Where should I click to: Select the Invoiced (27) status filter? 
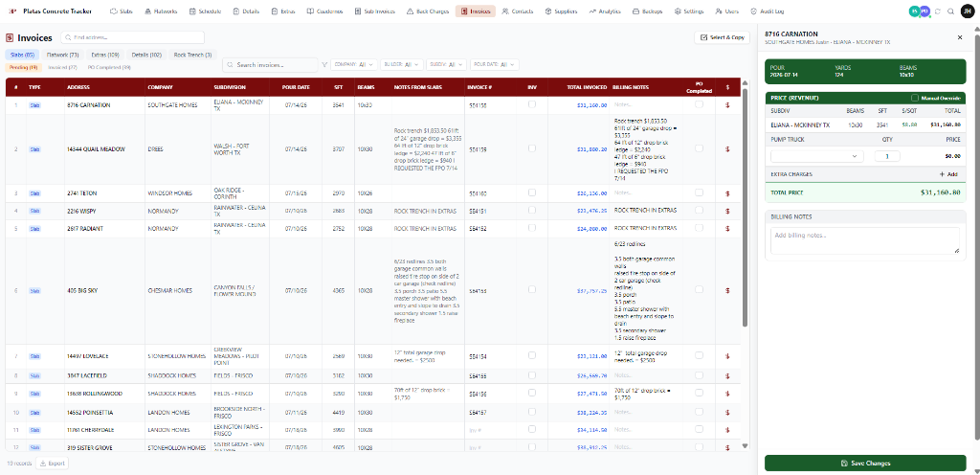point(63,67)
